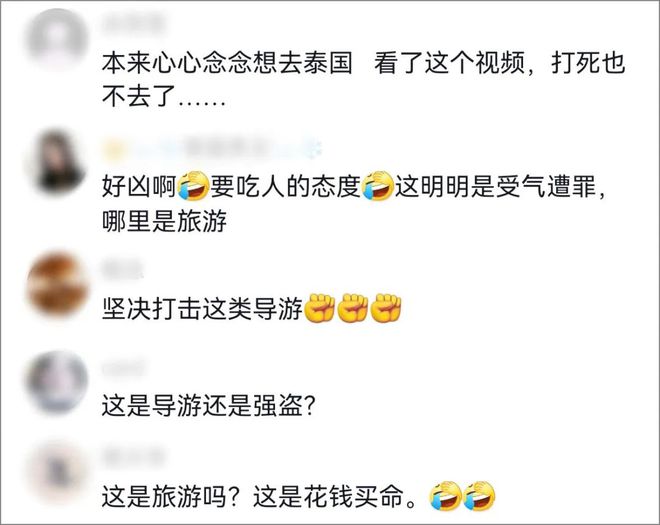This screenshot has width=660, height=525.
Task: Click the fourth commenter's blurred username
Action: tap(123, 368)
